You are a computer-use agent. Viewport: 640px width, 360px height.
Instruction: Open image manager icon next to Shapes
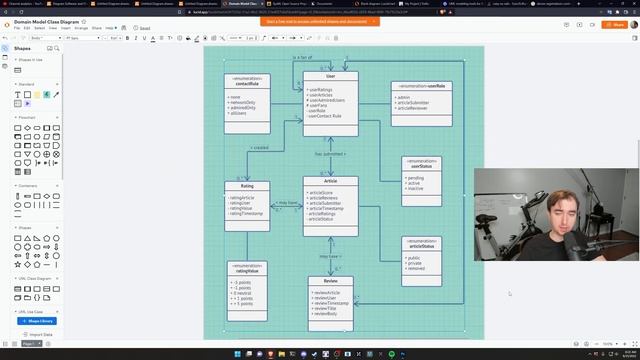[50, 48]
